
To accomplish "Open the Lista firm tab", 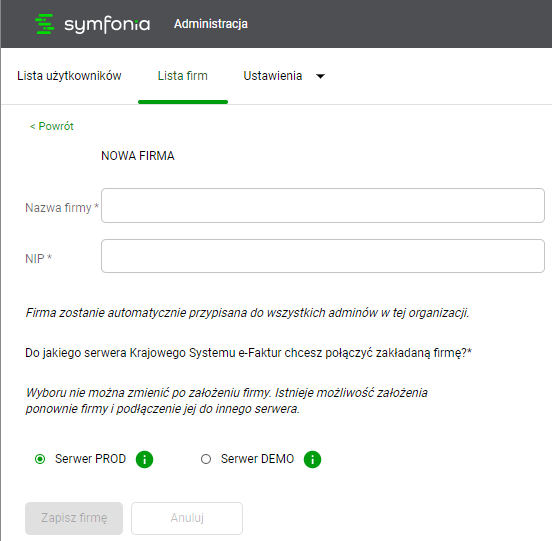I will click(183, 76).
